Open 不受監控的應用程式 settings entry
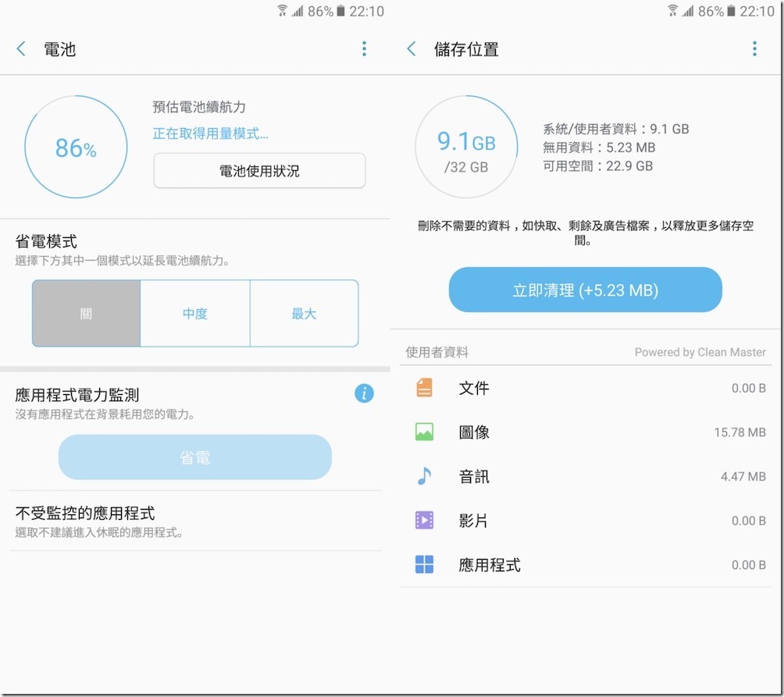784x697 pixels. [x=195, y=521]
